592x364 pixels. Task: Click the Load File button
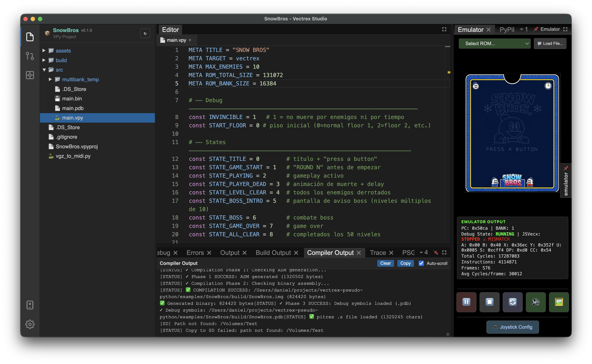click(x=550, y=44)
